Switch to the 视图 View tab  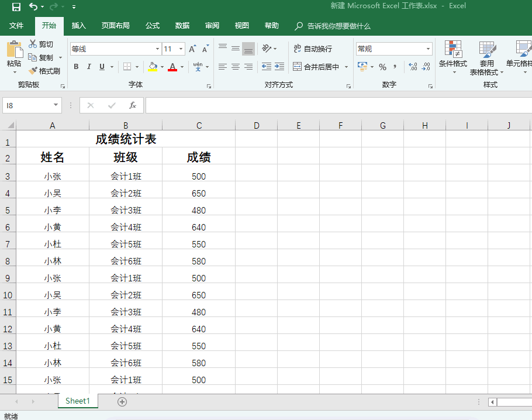(x=242, y=26)
